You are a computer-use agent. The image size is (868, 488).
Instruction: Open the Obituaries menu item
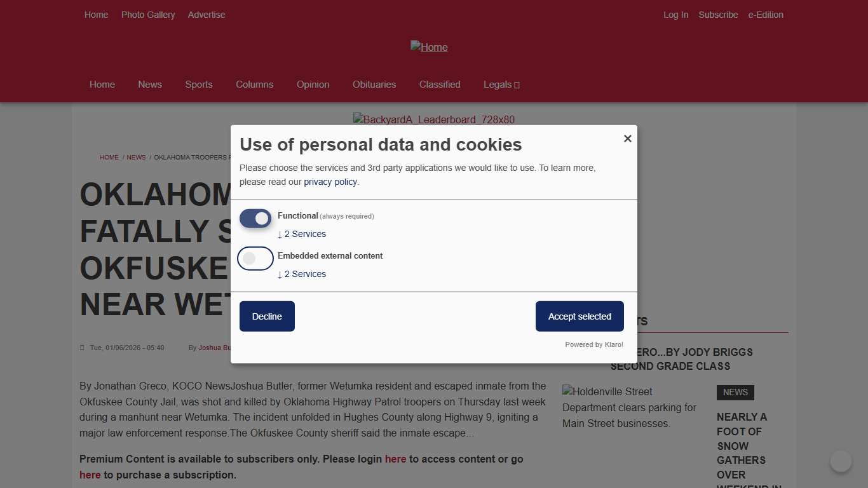(374, 85)
